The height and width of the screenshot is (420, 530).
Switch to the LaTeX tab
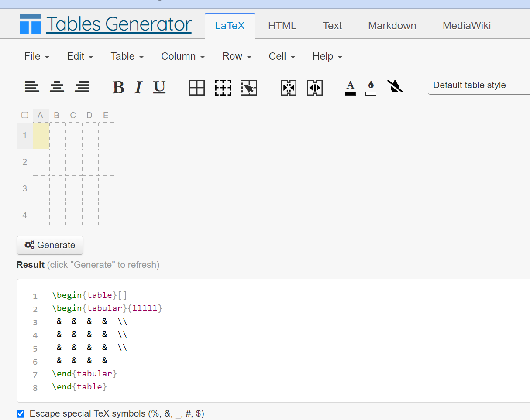(230, 26)
